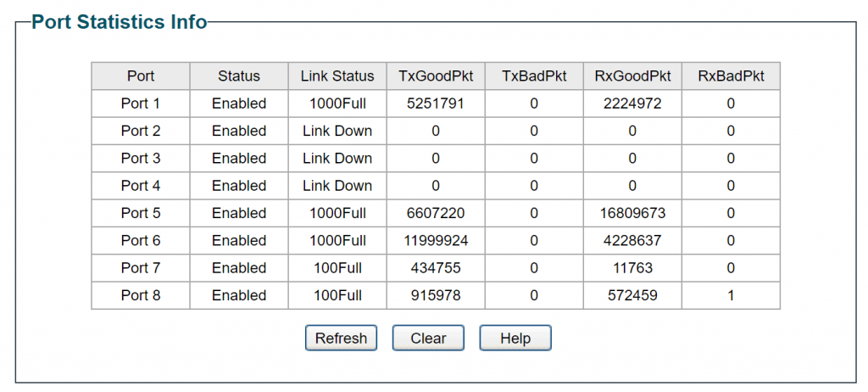Click Port 1 TxGoodPkt value 5251791
The width and height of the screenshot is (868, 392).
(x=436, y=104)
